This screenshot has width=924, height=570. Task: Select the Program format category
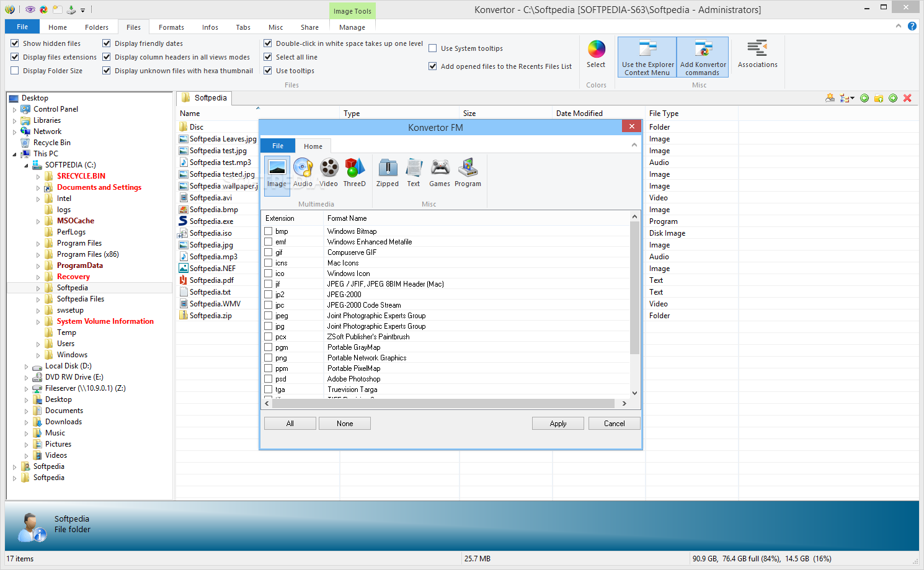tap(468, 173)
